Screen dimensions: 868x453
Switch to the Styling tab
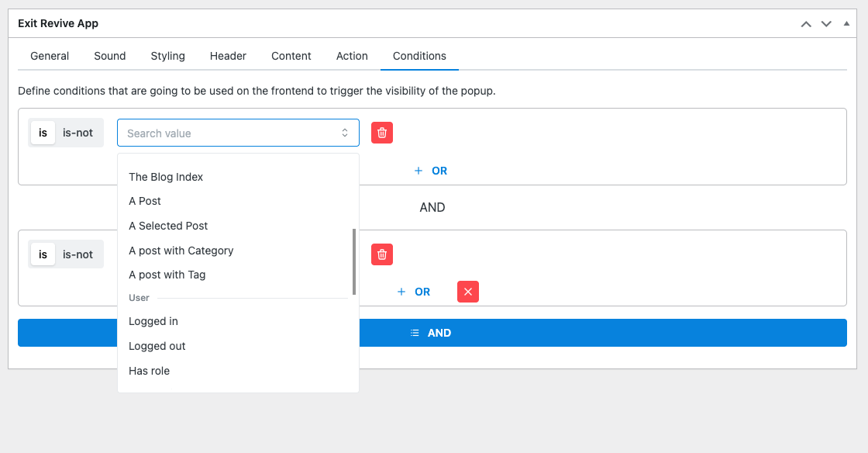tap(167, 56)
